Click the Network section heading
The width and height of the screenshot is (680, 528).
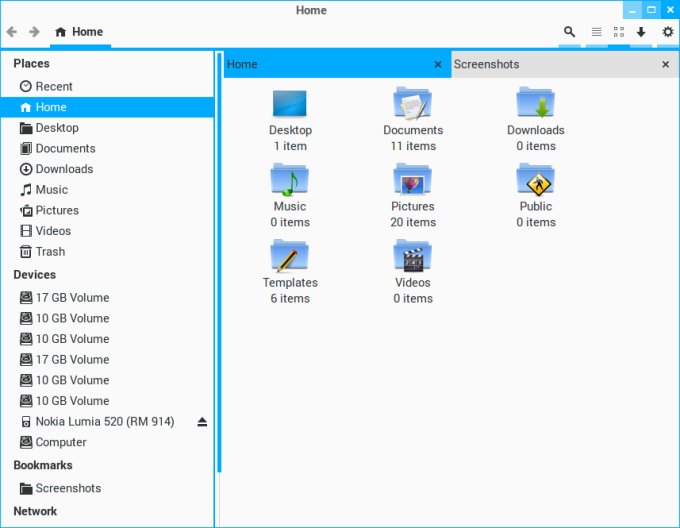(x=35, y=512)
